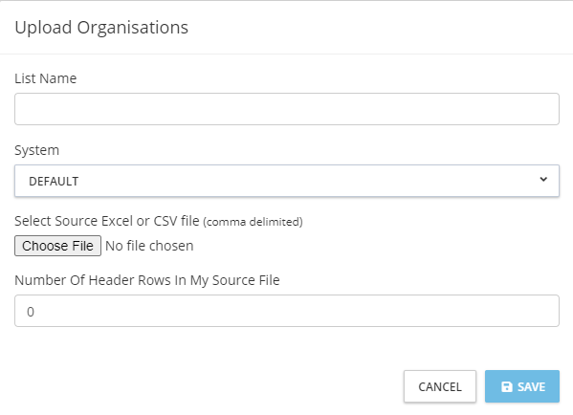This screenshot has height=415, width=573.
Task: Click the Choose File button
Action: coord(58,245)
